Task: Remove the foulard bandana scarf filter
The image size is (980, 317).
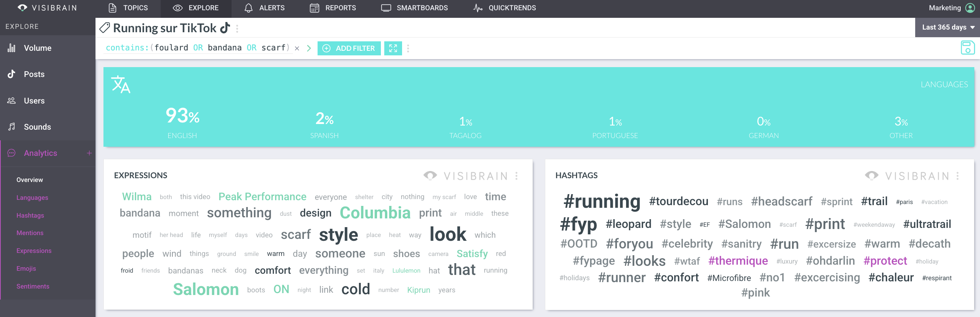Action: [x=297, y=48]
